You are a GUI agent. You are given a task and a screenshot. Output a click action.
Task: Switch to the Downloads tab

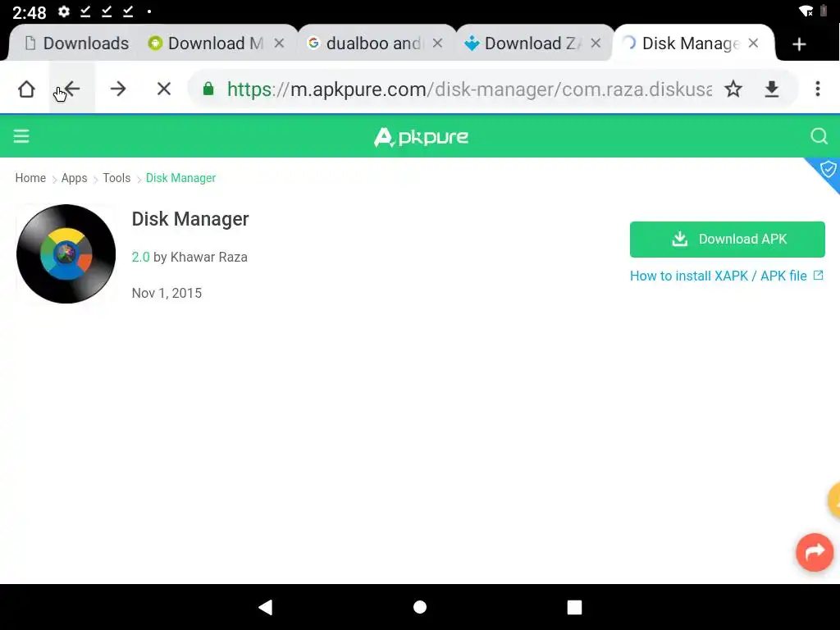coord(77,43)
